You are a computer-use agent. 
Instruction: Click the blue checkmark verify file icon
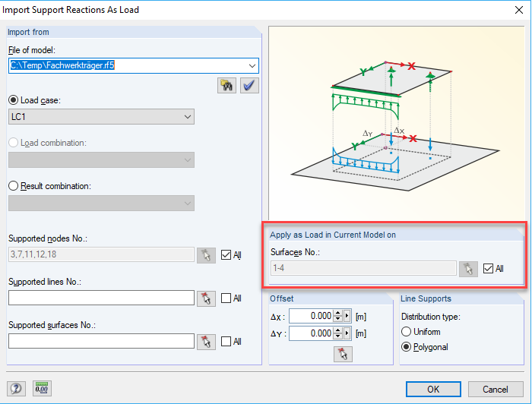pos(249,85)
